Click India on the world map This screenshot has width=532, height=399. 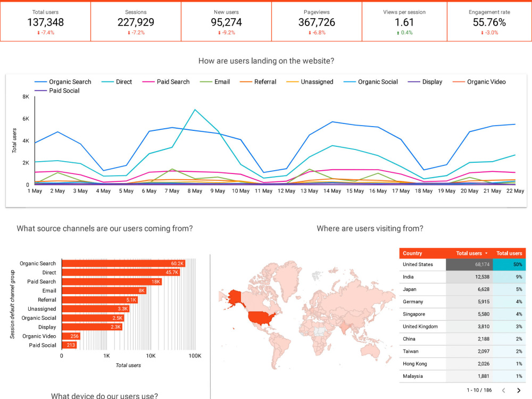[345, 327]
